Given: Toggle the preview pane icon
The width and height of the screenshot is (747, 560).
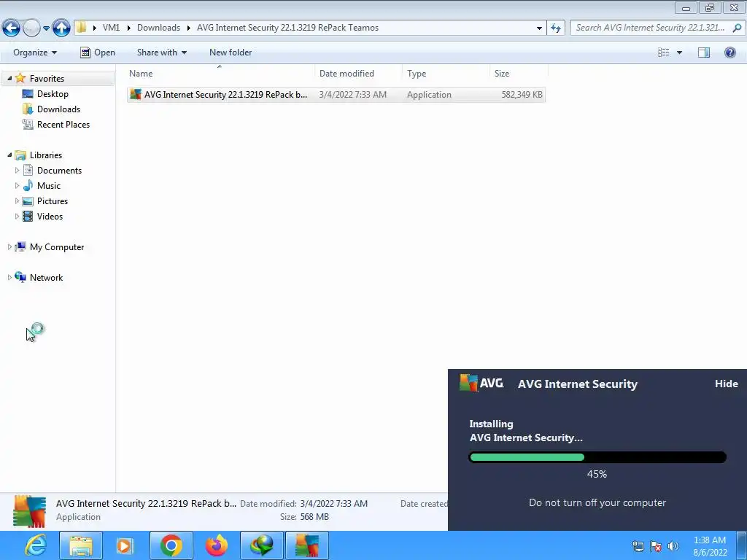Looking at the screenshot, I should coord(704,52).
